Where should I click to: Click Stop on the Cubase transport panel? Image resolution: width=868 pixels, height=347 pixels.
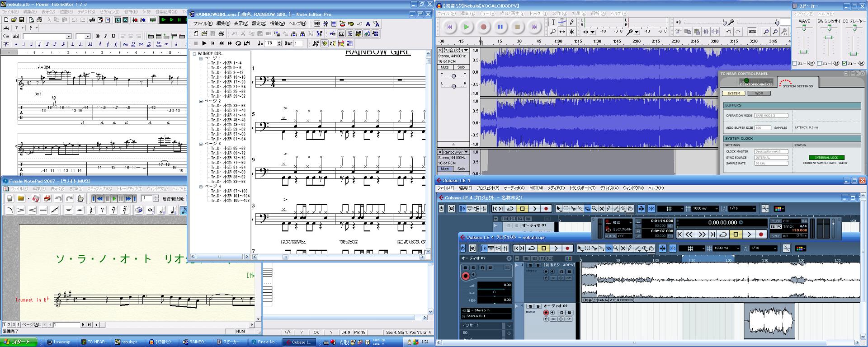coord(736,234)
